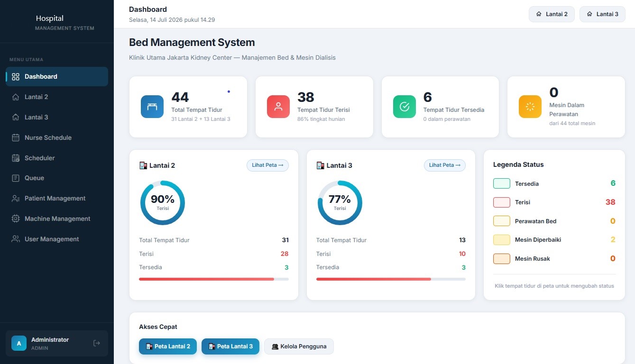Click the Dashboard grid icon in sidebar
Image resolution: width=635 pixels, height=364 pixels.
16,77
